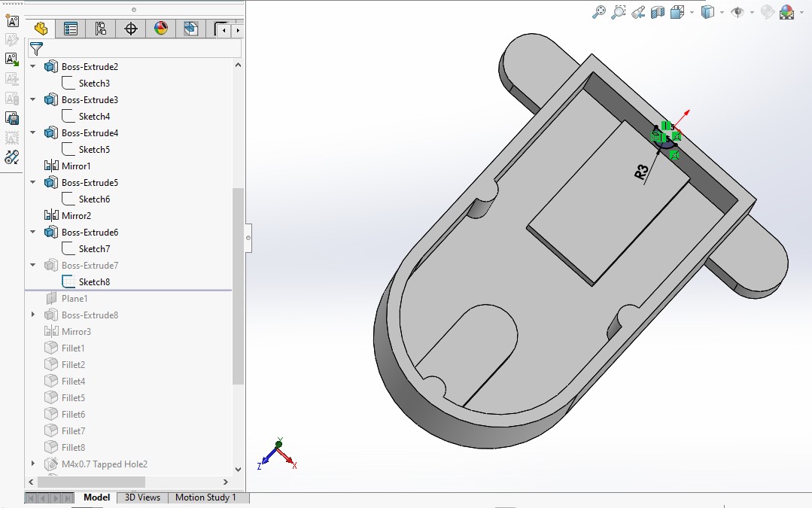This screenshot has height=508, width=812.
Task: Open the DisplayManager color ball tab
Action: [x=160, y=29]
